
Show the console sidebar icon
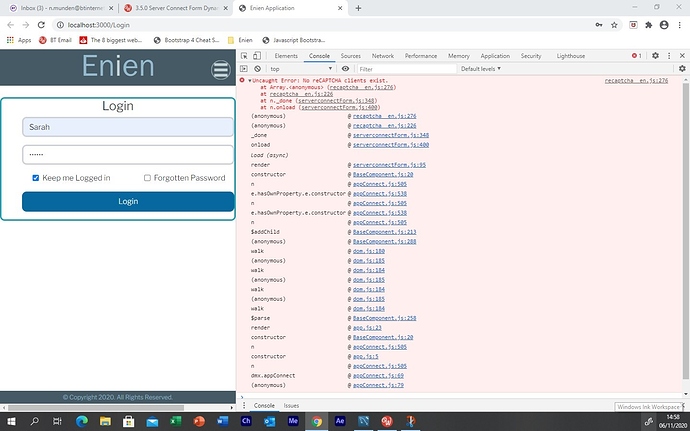(244, 69)
